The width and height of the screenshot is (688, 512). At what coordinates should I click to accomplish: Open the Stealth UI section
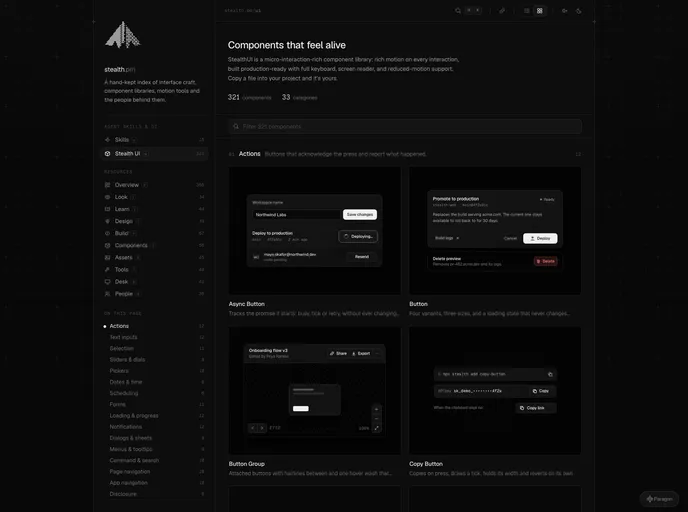(154, 154)
